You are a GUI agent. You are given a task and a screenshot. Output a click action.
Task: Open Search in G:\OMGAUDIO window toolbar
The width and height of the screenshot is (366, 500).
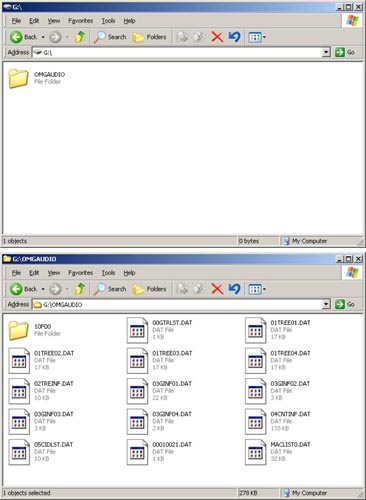point(110,289)
